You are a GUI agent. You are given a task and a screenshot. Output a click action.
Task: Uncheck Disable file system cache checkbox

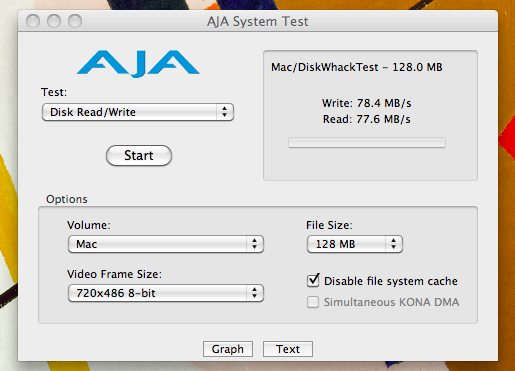pyautogui.click(x=313, y=281)
